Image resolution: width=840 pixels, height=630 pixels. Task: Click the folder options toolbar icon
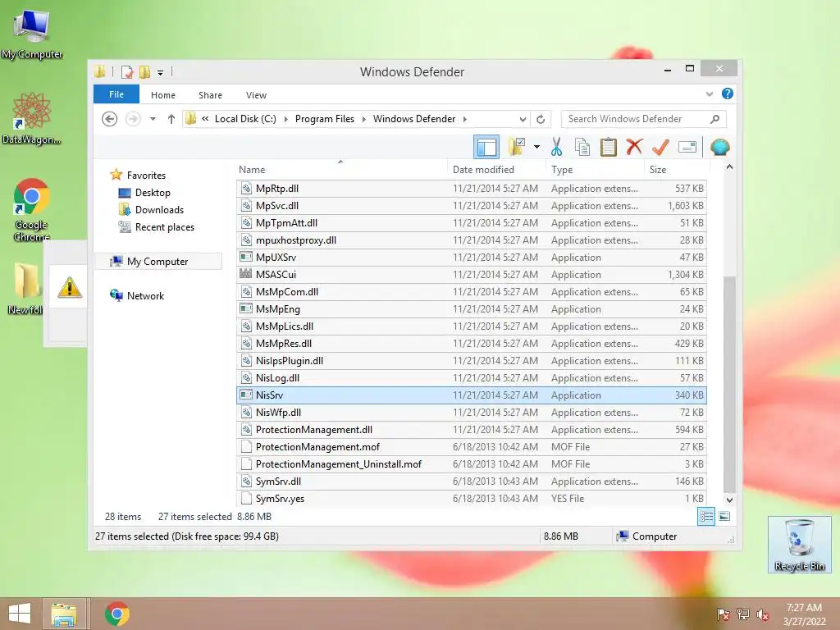(517, 146)
